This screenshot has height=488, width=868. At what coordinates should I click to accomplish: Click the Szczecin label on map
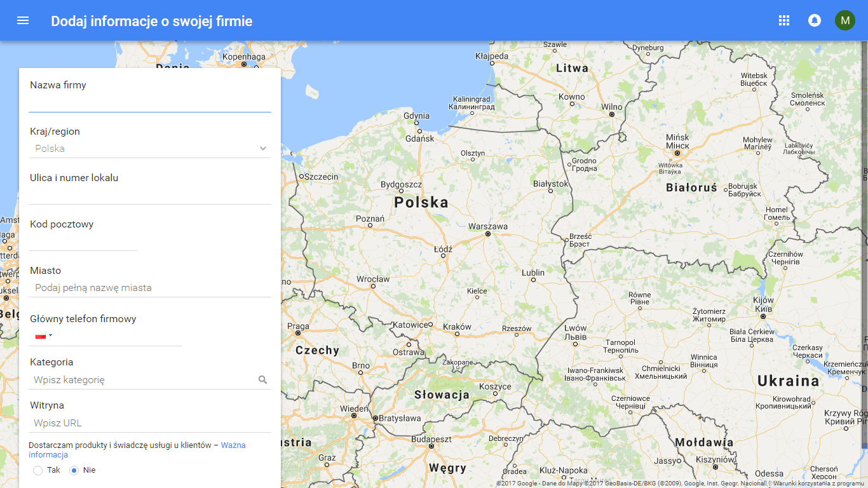click(x=322, y=177)
